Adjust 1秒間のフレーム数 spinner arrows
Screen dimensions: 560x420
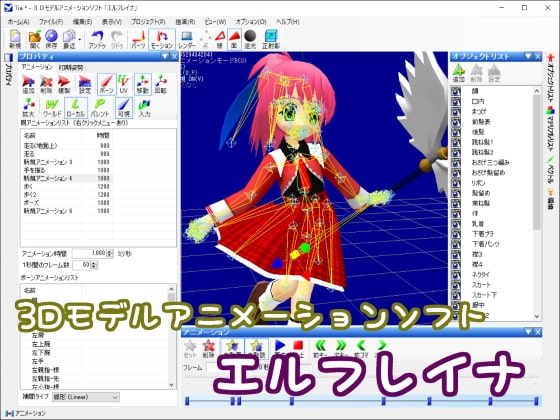pos(94,265)
